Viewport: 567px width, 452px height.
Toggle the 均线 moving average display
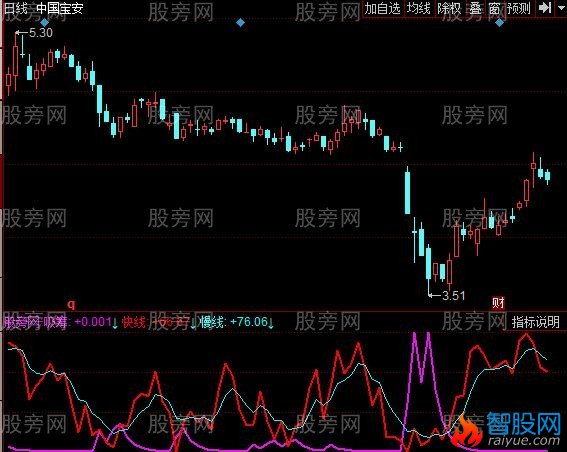tap(418, 8)
